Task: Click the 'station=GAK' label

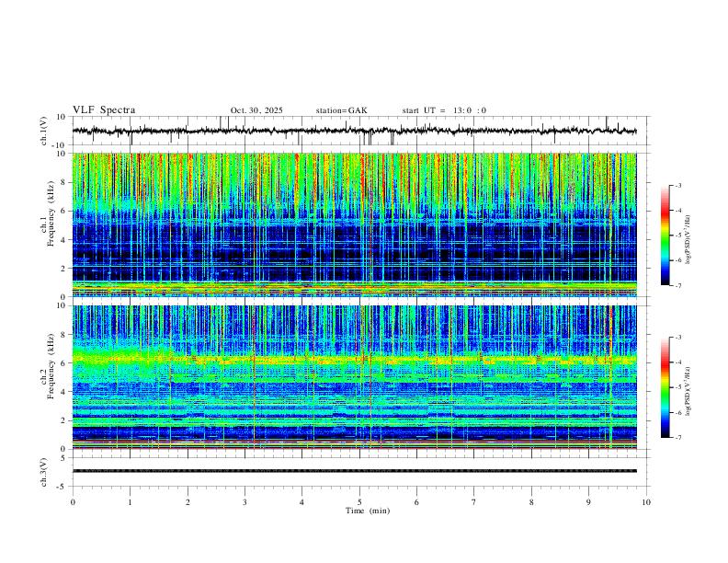Action: (341, 110)
